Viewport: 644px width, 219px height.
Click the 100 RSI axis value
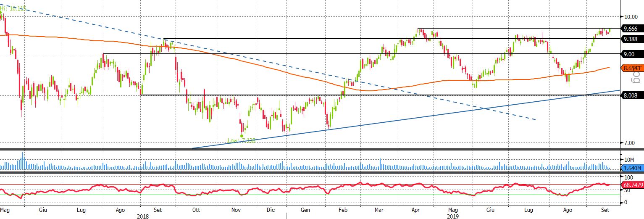[628, 178]
